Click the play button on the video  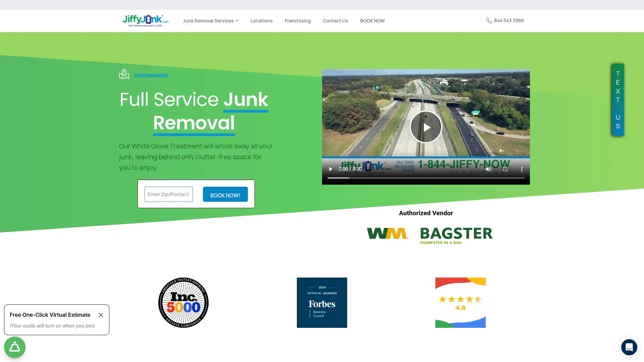pos(426,127)
